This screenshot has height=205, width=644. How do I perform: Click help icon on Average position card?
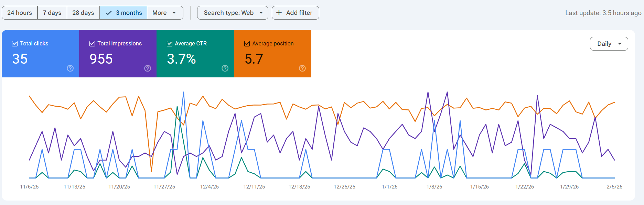[302, 68]
